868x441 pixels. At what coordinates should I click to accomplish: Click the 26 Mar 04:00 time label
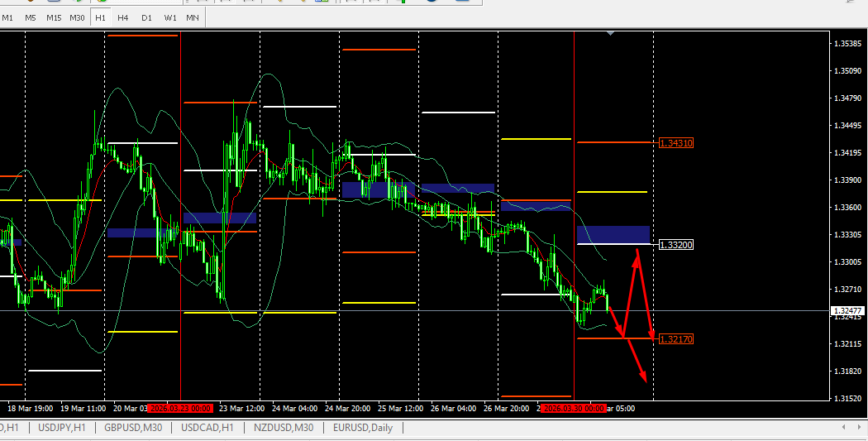[452, 408]
